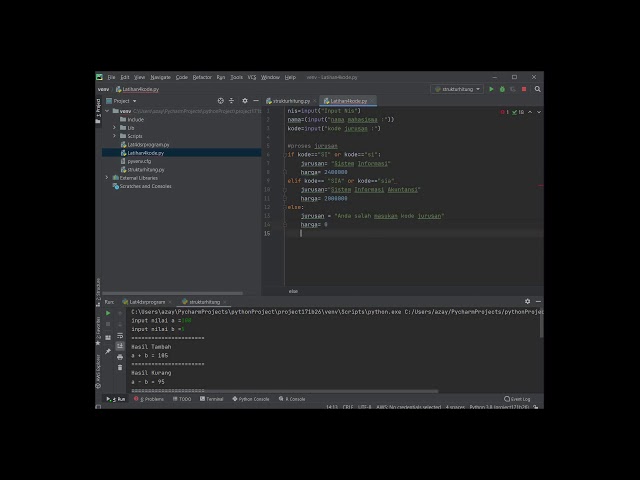Run the program with the green toolbar arrow

pos(491,89)
